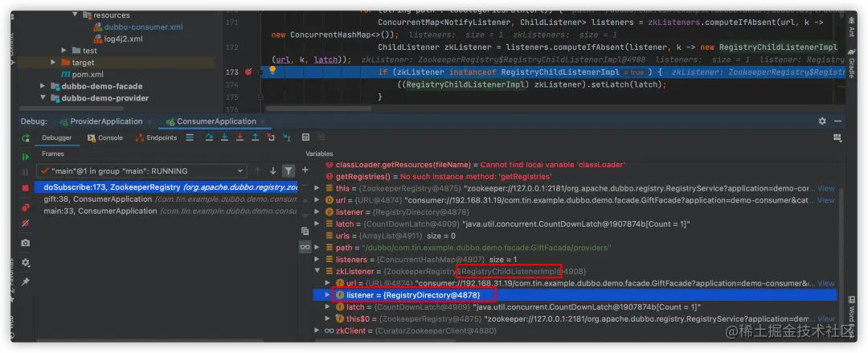
Task: Rerun ConsumerApplication with the rerun icon
Action: pos(26,138)
